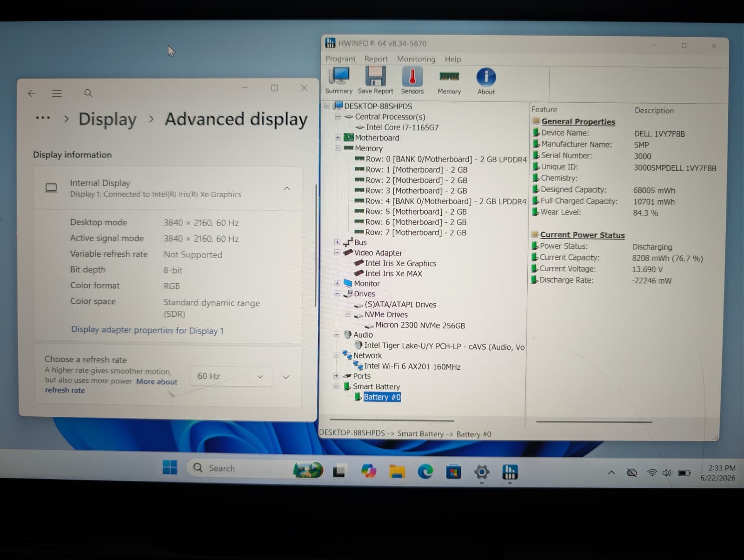
Task: Click the Settings search magnifier icon
Action: tap(88, 93)
